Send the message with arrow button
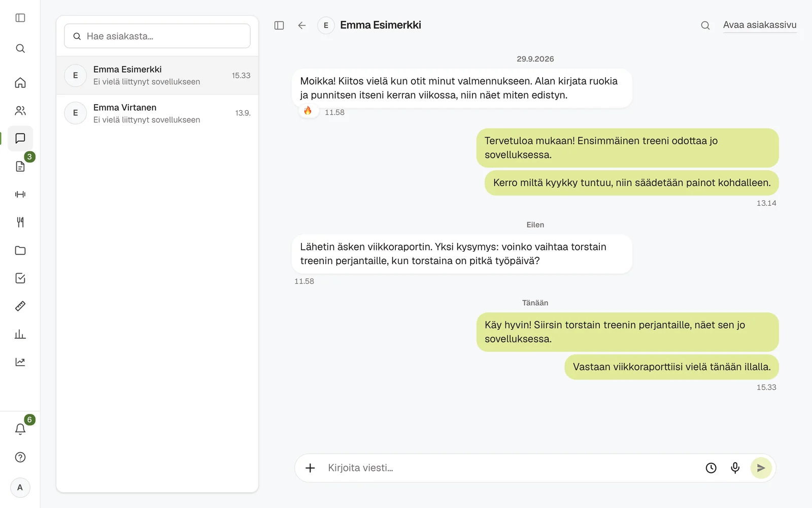Image resolution: width=812 pixels, height=508 pixels. click(x=761, y=468)
